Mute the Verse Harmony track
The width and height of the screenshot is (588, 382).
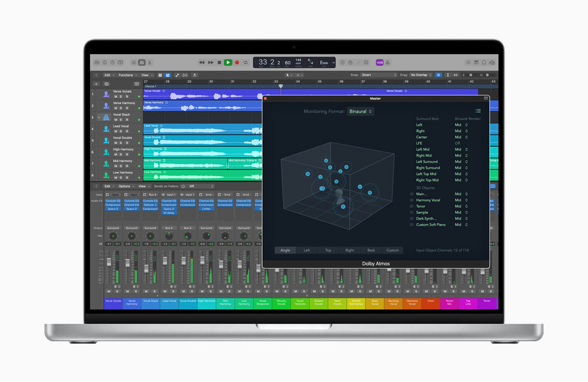pyautogui.click(x=115, y=109)
